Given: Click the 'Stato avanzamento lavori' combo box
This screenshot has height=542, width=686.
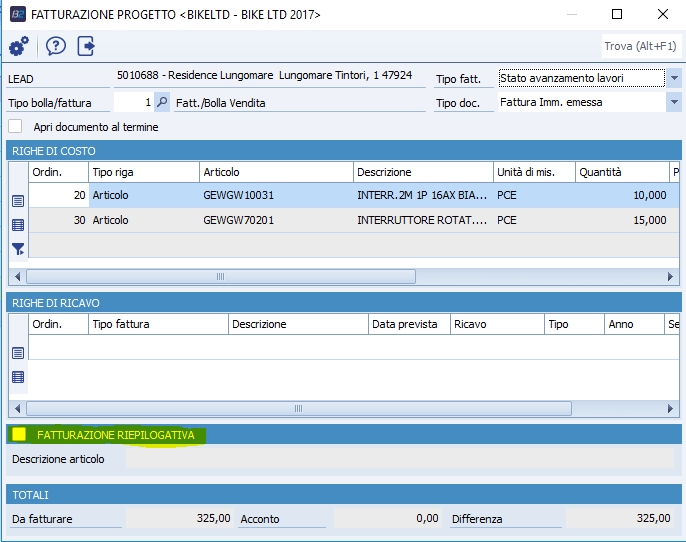Looking at the screenshot, I should click(x=581, y=78).
